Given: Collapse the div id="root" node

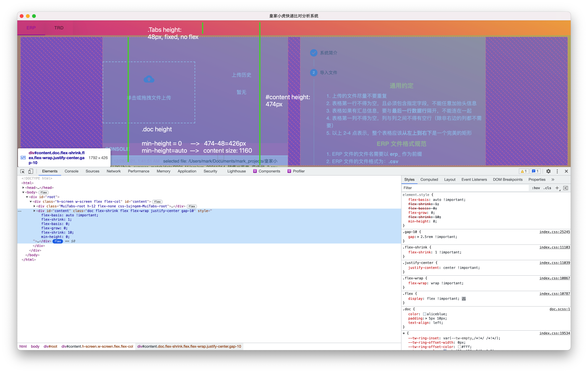Looking at the screenshot, I should tap(27, 197).
